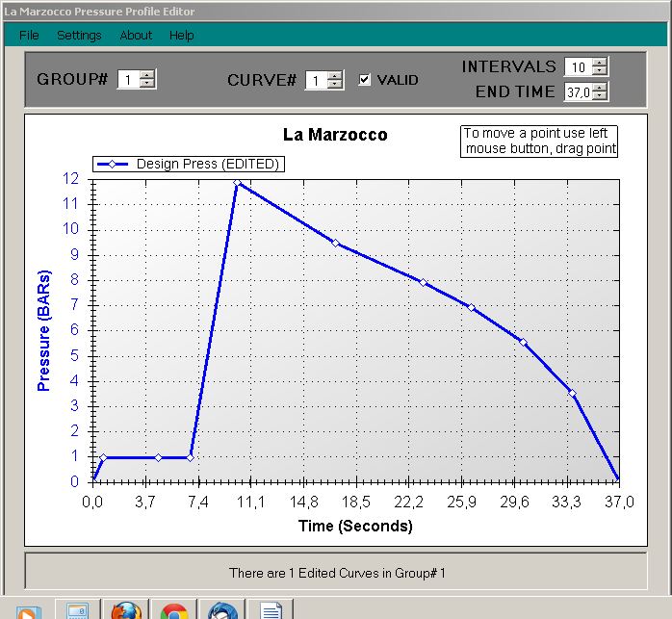Decrease END TIME using the down arrow
The height and width of the screenshot is (619, 672).
coord(600,96)
